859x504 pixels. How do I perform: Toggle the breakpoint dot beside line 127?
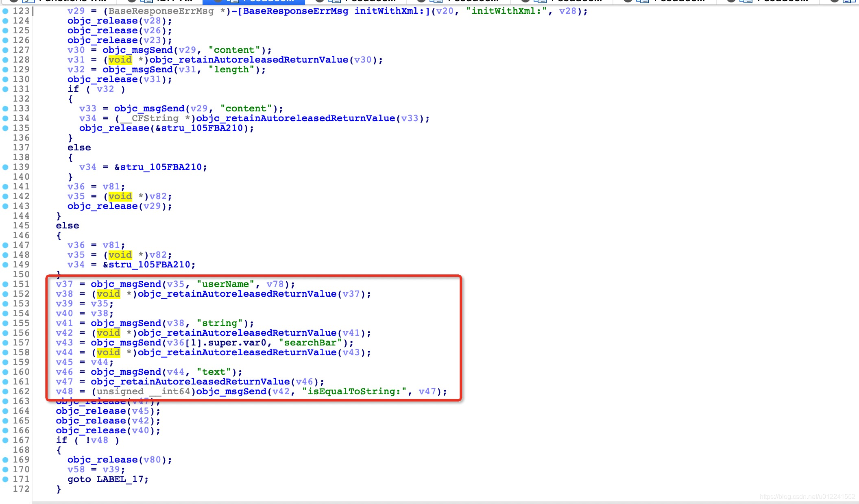pyautogui.click(x=5, y=50)
